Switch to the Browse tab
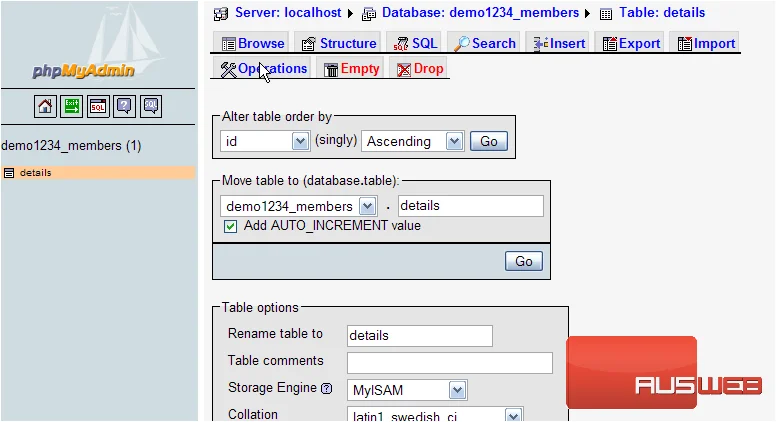The image size is (776, 422). (x=253, y=44)
